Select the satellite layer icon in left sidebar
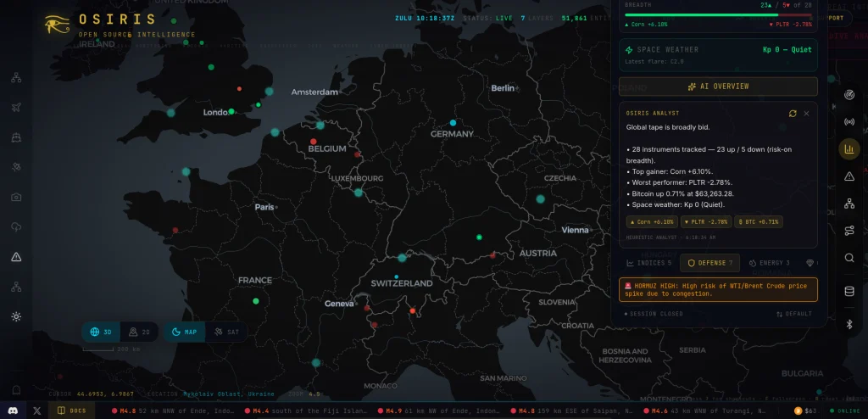The height and width of the screenshot is (419, 868). (16, 167)
